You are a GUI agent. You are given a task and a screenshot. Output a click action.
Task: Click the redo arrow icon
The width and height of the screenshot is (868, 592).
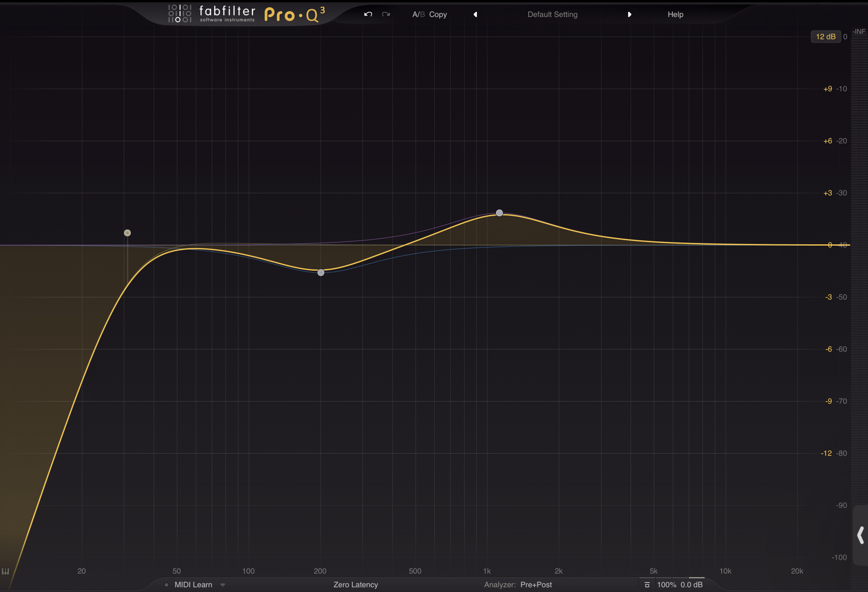386,14
